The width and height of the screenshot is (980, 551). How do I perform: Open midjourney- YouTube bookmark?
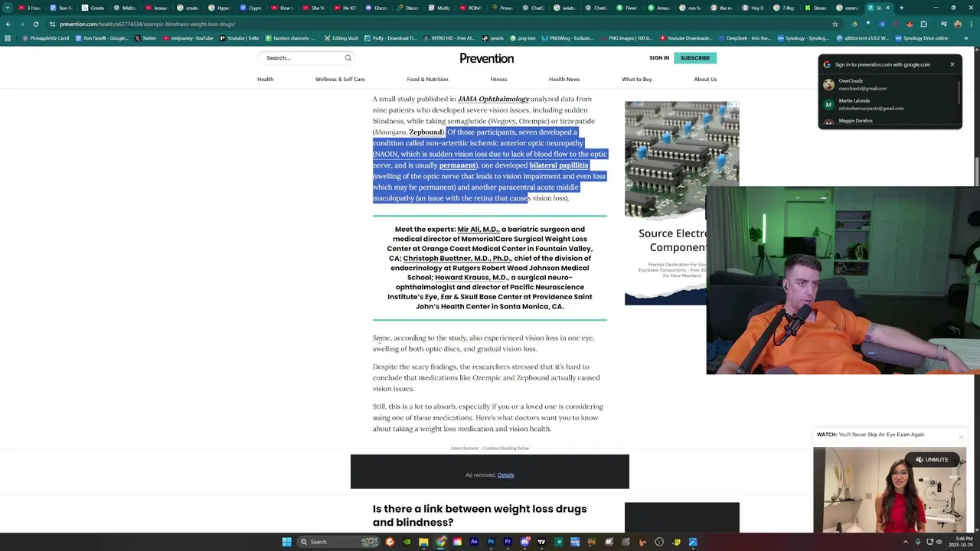[188, 37]
